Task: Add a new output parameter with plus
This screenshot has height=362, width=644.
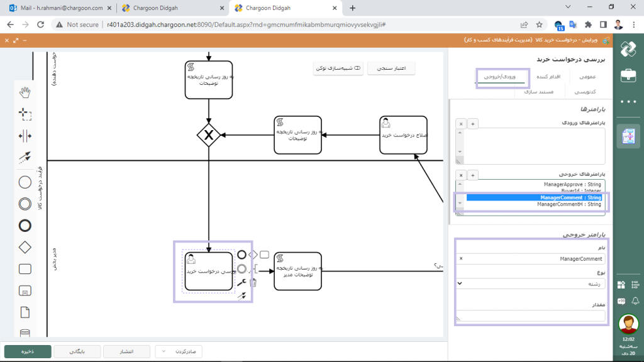Action: (473, 175)
